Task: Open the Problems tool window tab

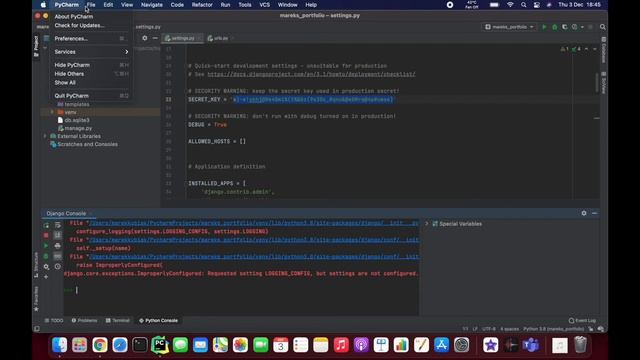Action: 84,320
